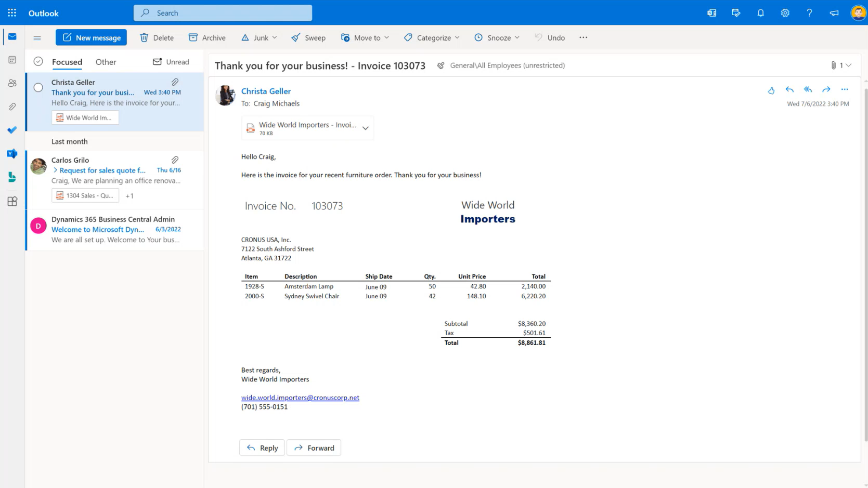Select Christa Geller message radio circle
868x488 pixels.
[38, 87]
